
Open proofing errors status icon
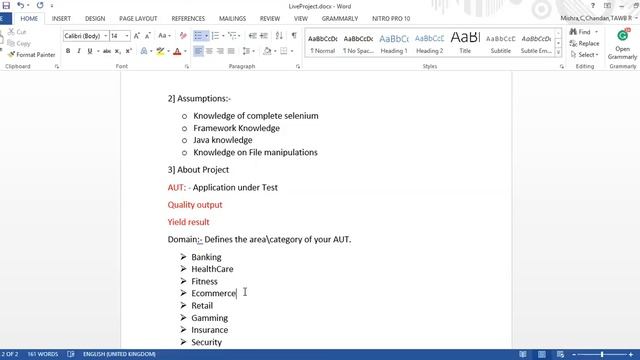[71, 354]
